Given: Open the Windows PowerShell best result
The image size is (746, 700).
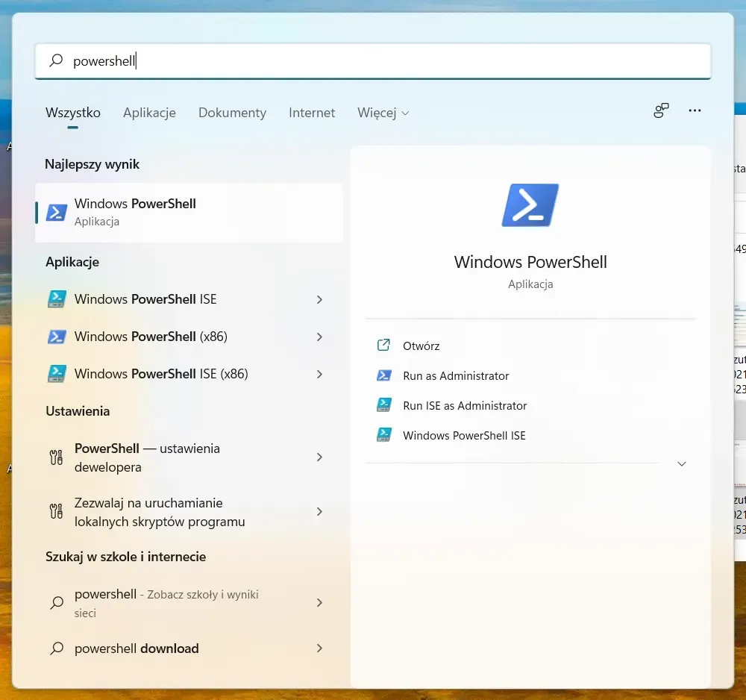Looking at the screenshot, I should click(189, 213).
